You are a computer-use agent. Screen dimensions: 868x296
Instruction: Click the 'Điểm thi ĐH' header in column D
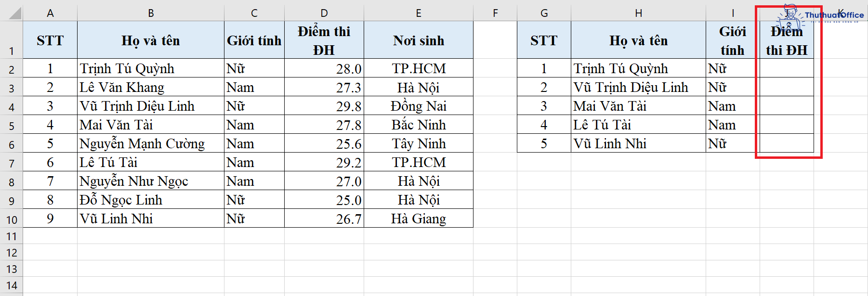click(324, 40)
